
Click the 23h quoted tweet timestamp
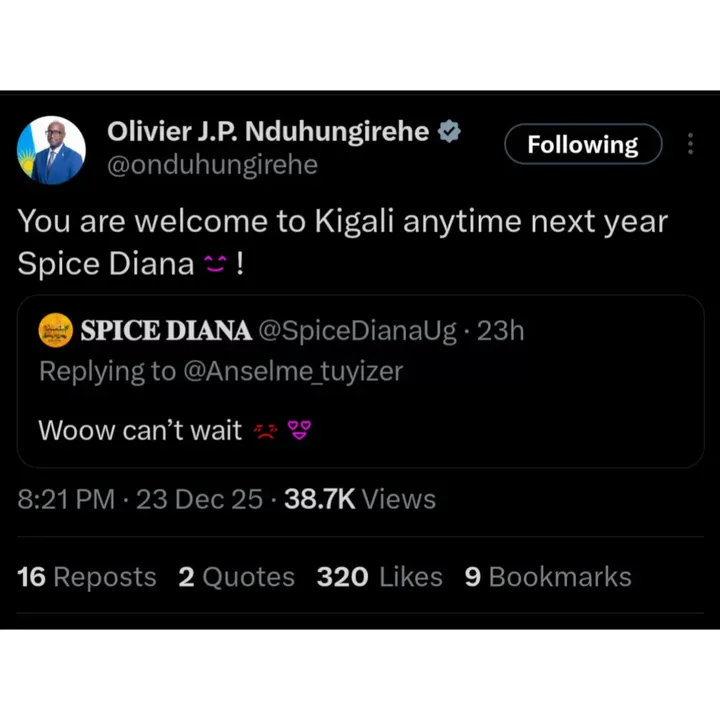point(500,331)
